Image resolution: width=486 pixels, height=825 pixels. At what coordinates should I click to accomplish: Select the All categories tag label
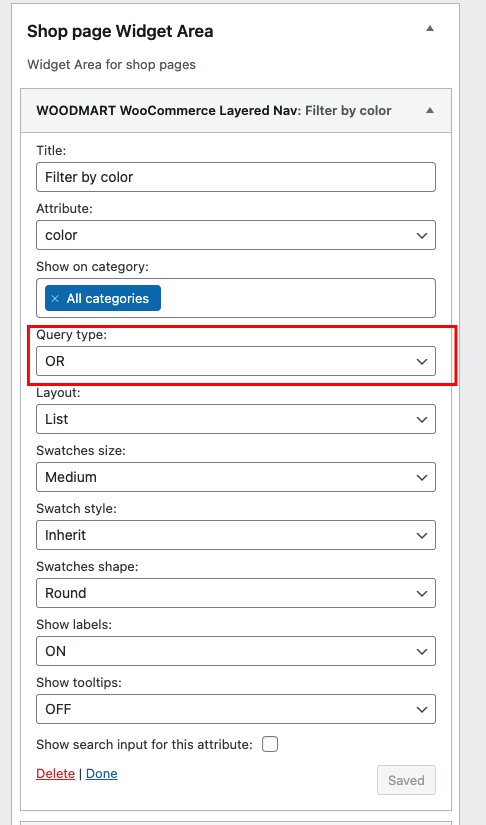[x=107, y=298]
